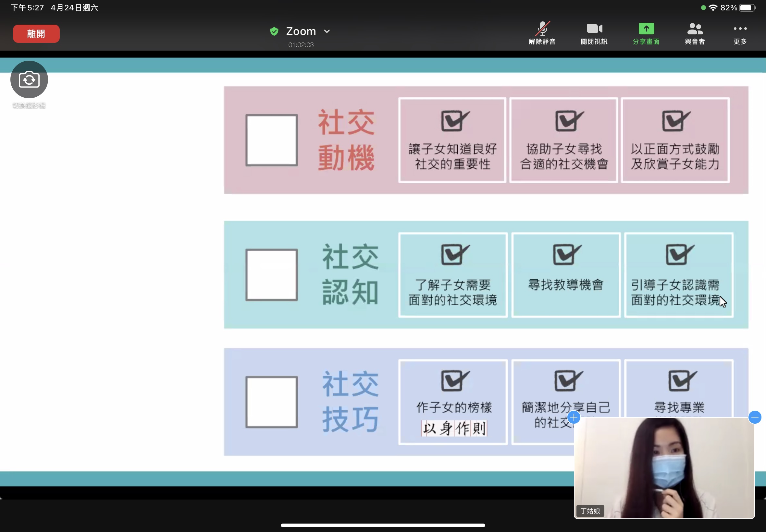Expand self video with blue plus button
This screenshot has height=532, width=766.
pyautogui.click(x=574, y=417)
